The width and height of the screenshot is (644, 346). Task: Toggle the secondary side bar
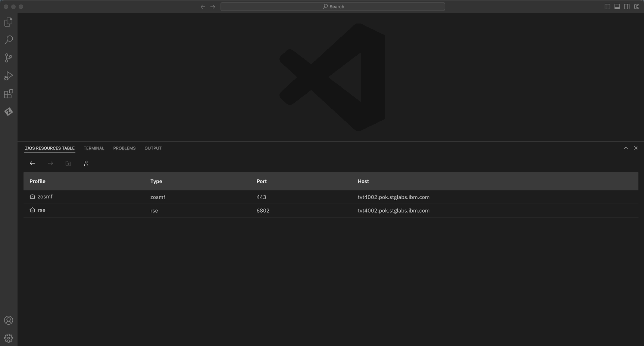(x=627, y=7)
